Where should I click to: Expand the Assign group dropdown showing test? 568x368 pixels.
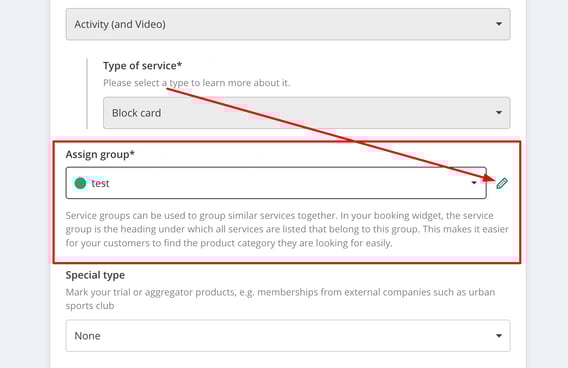276,183
